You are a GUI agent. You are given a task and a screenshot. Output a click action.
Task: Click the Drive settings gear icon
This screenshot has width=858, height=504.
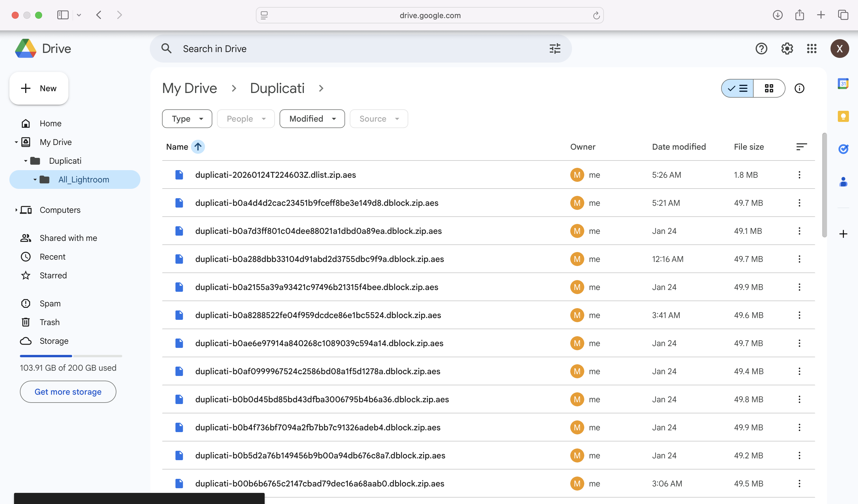787,49
